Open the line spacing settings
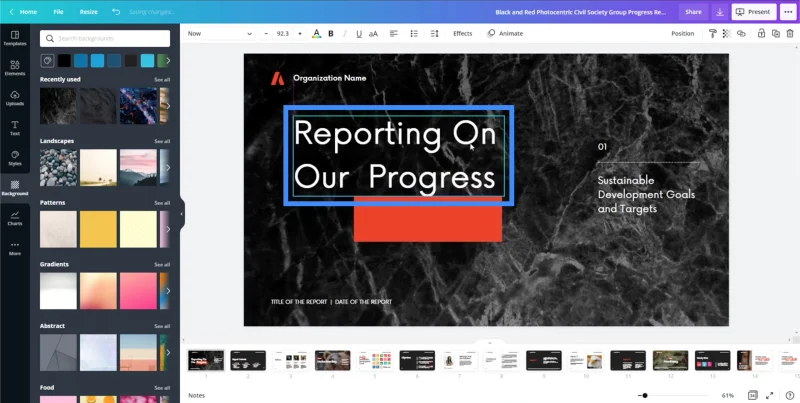The width and height of the screenshot is (800, 403). (434, 34)
